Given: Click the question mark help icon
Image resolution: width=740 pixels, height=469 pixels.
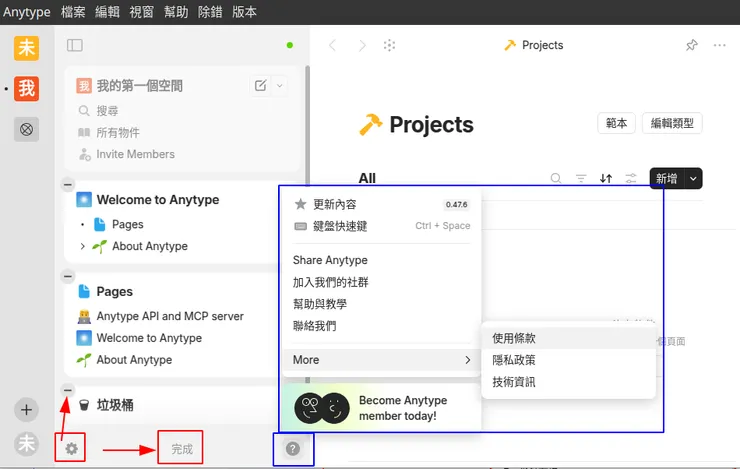Looking at the screenshot, I should pos(293,449).
